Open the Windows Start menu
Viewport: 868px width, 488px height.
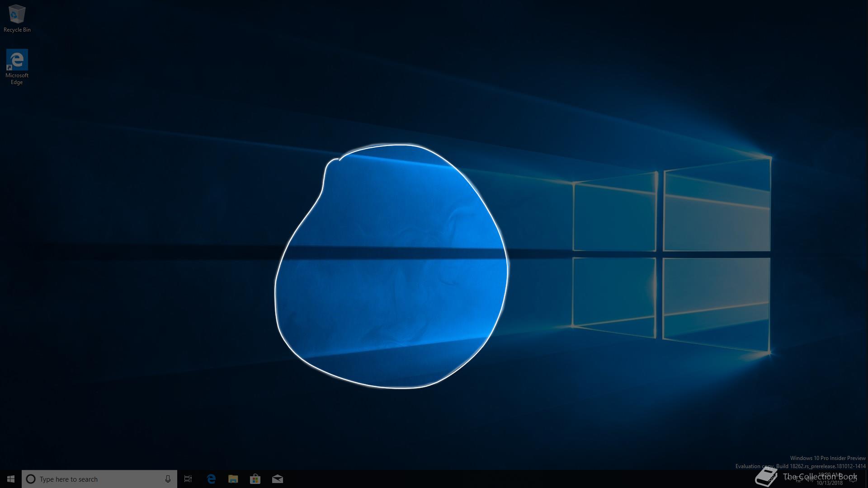pos(11,479)
